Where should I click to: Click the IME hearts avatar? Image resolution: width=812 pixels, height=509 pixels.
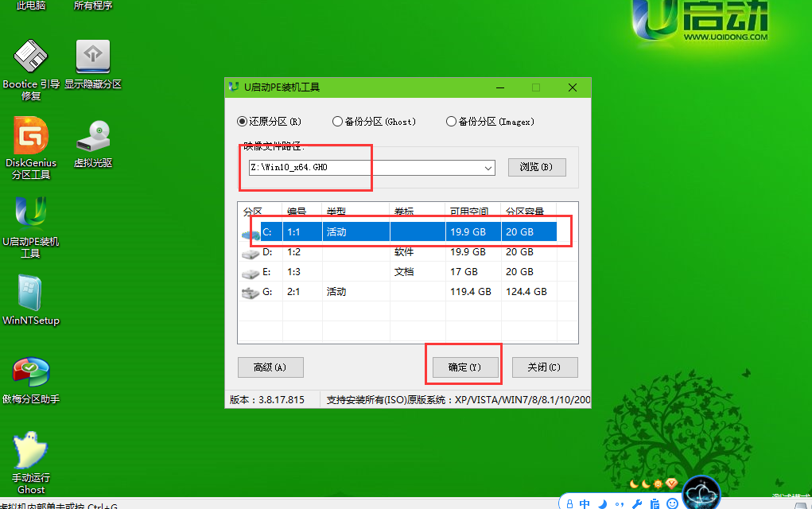click(701, 493)
